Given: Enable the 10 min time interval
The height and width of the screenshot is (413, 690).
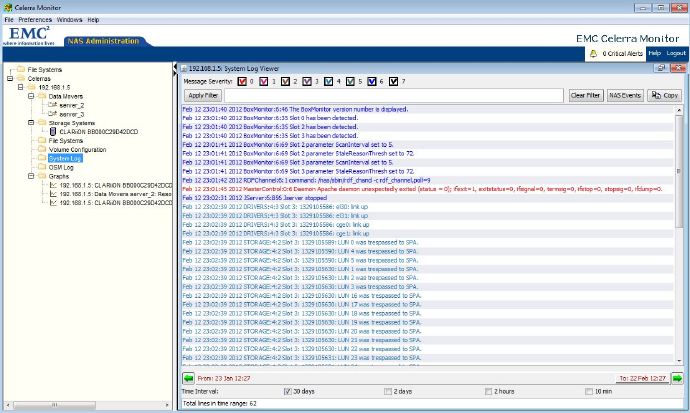Looking at the screenshot, I should click(589, 391).
